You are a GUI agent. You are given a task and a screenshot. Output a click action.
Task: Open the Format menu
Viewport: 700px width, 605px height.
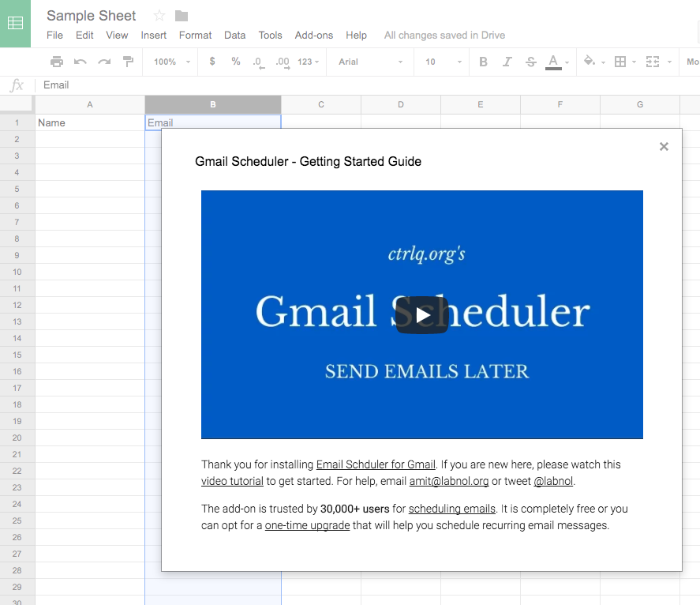195,36
